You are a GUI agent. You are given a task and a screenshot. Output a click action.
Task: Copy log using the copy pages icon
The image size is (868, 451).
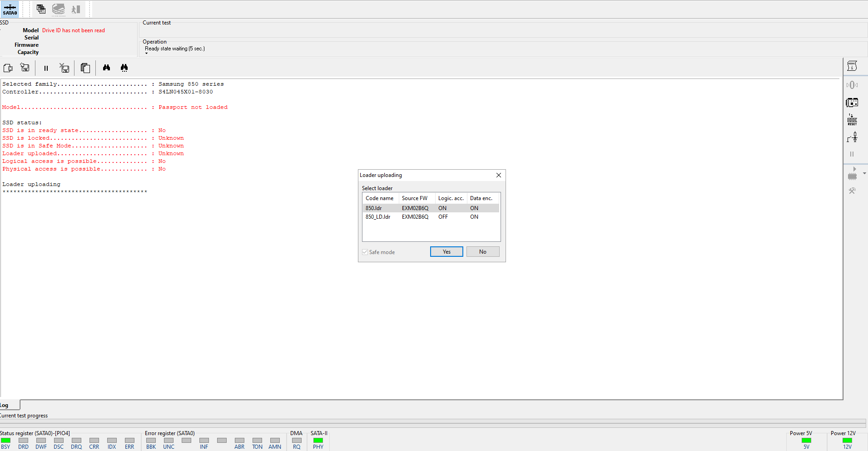(85, 68)
